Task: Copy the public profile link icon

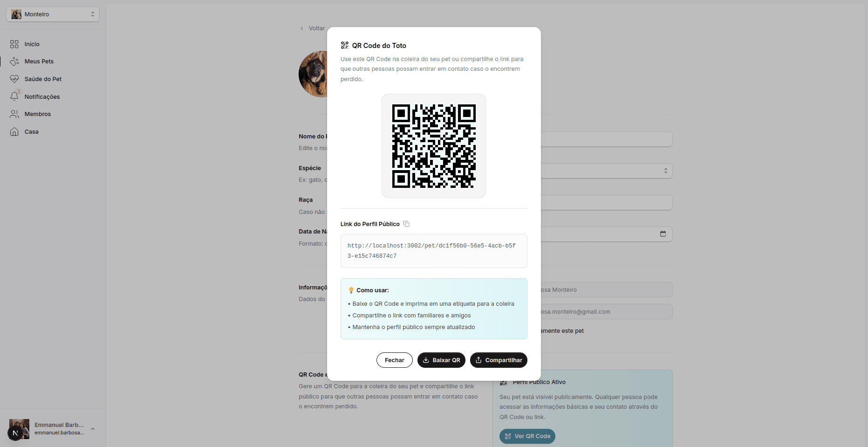Action: click(x=406, y=224)
